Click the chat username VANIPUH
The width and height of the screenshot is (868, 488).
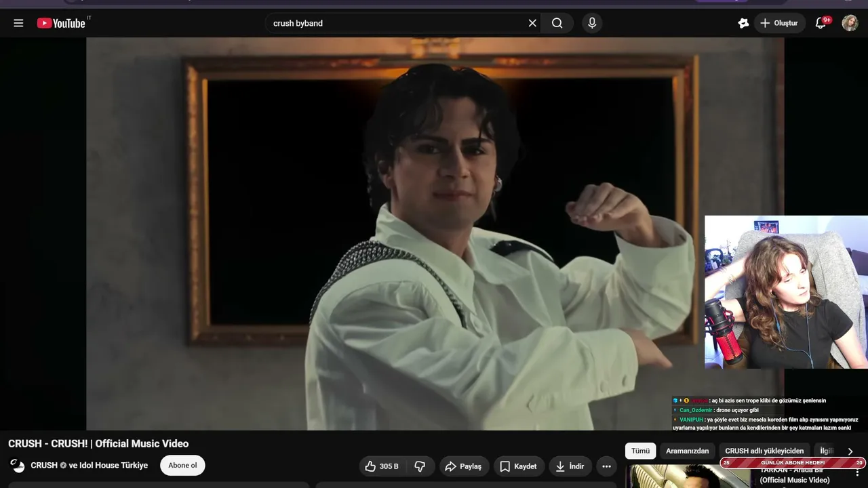tap(692, 420)
